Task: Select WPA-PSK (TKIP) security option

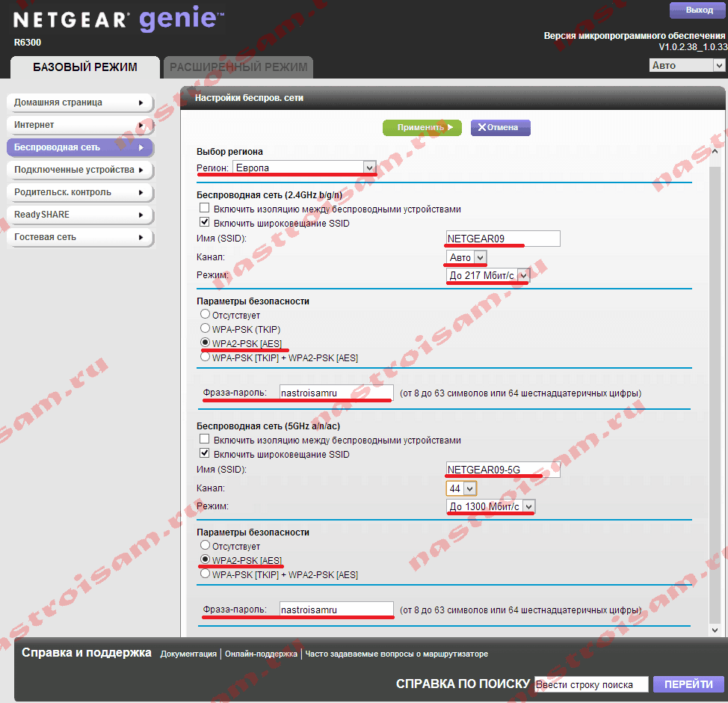Action: [x=205, y=328]
